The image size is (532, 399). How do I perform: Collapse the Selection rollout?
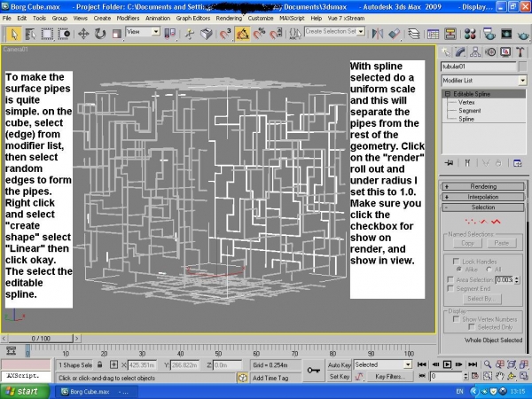pyautogui.click(x=483, y=207)
